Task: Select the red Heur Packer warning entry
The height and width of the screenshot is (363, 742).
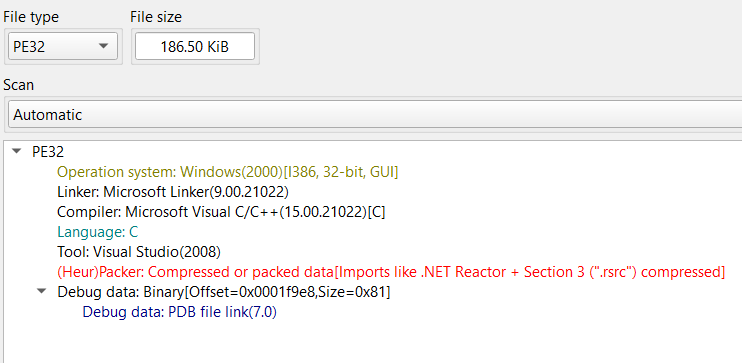Action: click(391, 272)
